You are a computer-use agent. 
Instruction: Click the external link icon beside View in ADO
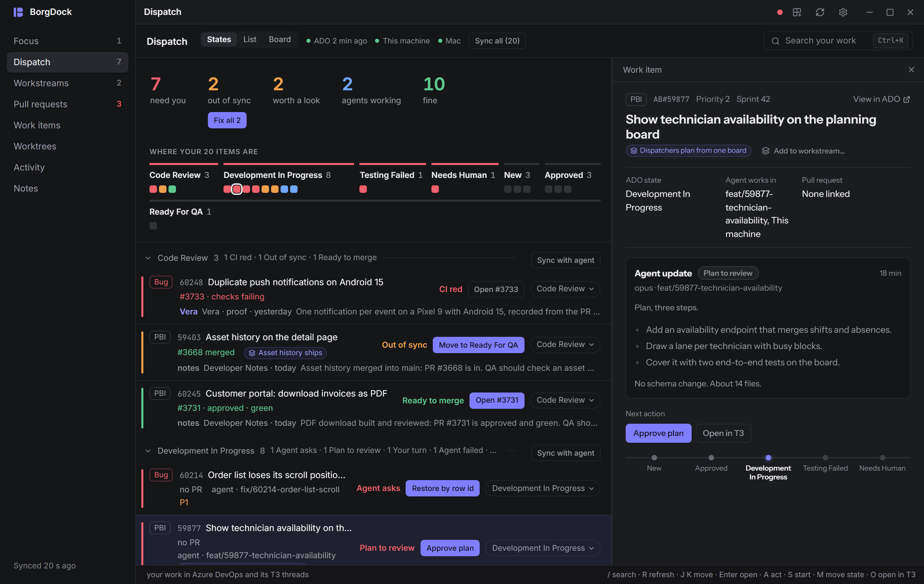(x=906, y=100)
